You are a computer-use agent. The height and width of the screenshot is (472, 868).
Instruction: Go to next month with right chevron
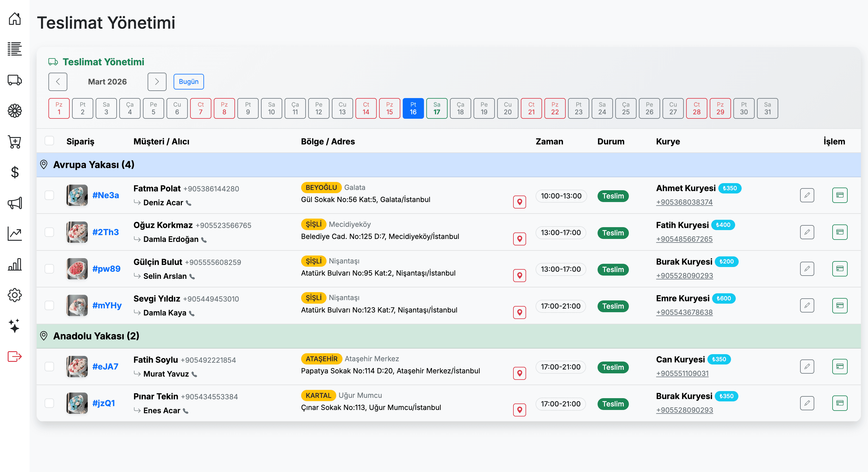[x=157, y=82]
